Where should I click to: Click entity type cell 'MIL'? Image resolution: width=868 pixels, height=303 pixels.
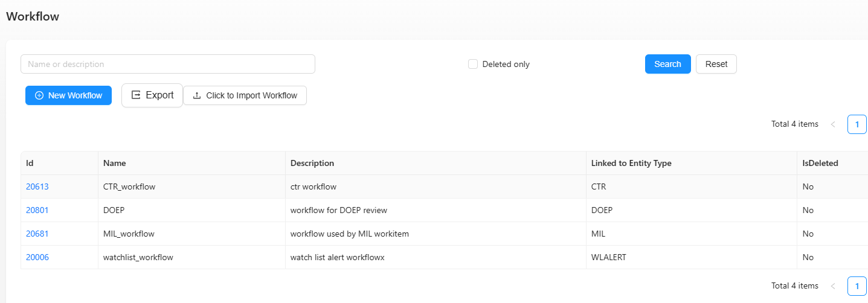691,234
